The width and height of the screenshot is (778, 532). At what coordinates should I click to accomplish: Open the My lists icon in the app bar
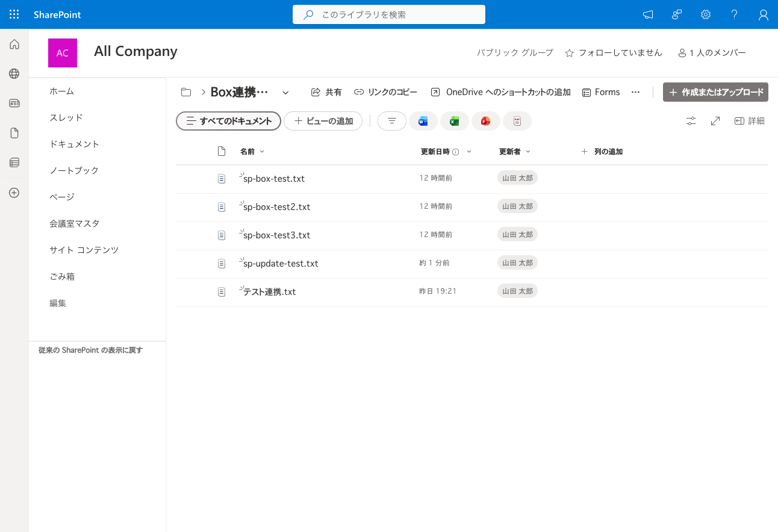click(14, 162)
